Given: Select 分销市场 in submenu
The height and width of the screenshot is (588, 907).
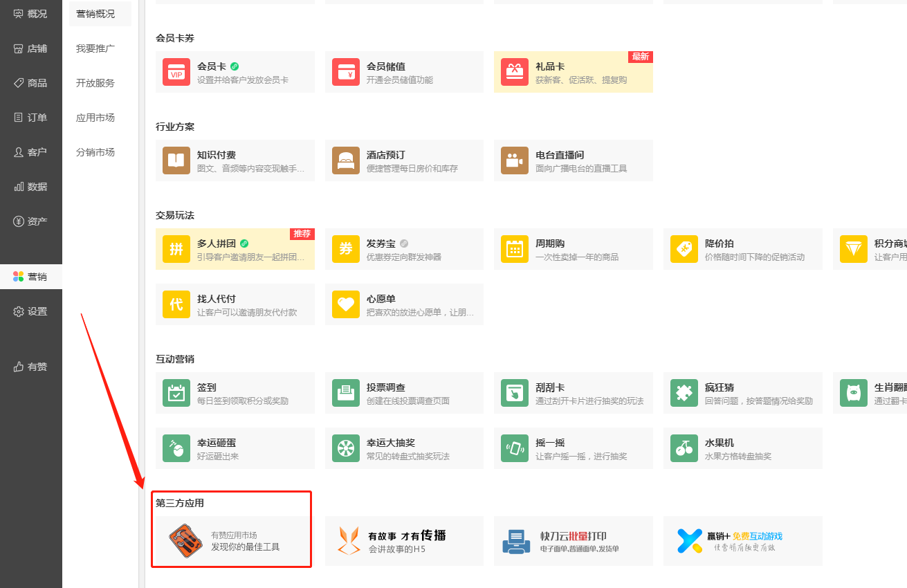Looking at the screenshot, I should [x=95, y=152].
